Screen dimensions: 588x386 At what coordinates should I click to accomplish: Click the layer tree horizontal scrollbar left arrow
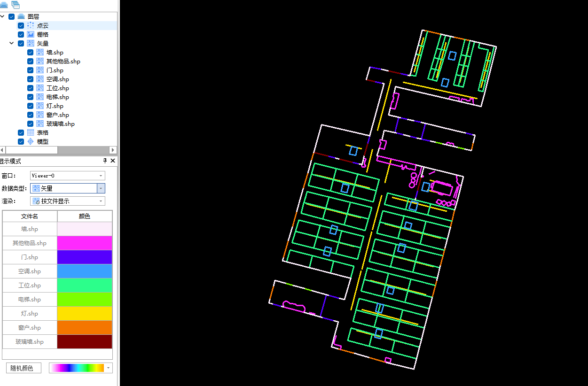tap(2, 150)
